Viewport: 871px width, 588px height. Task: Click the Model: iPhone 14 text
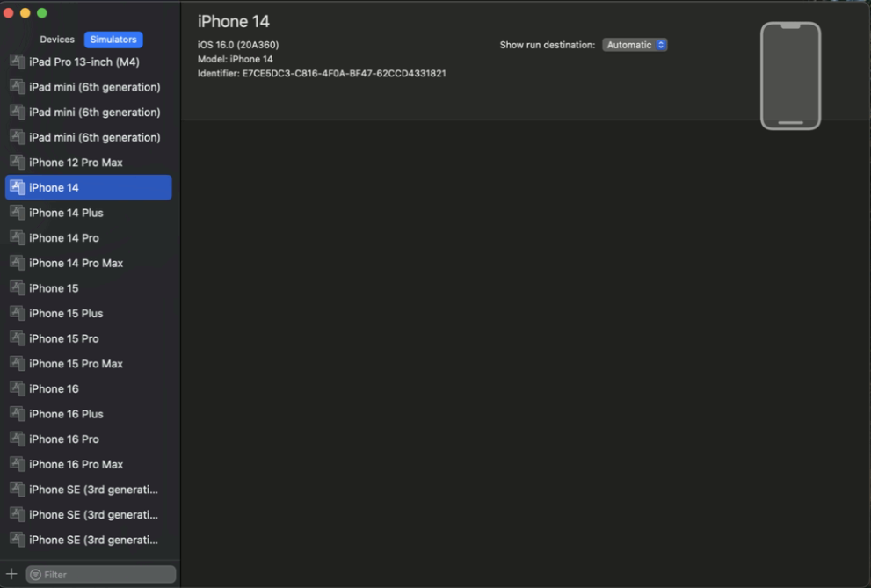pyautogui.click(x=235, y=59)
